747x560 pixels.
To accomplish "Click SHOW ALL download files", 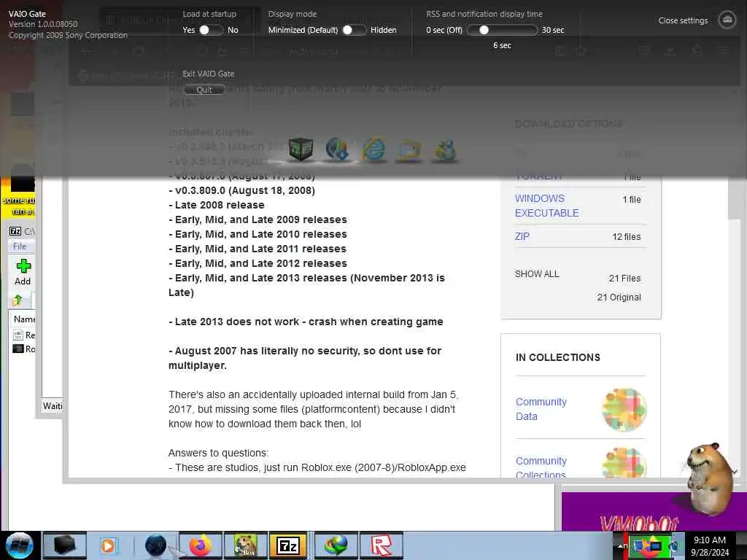I will [537, 274].
